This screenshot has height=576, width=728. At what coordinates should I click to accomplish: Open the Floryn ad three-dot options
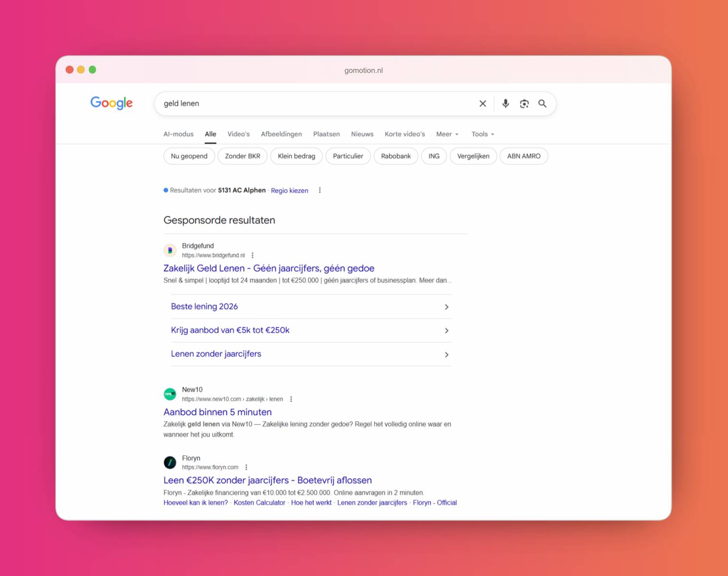pyautogui.click(x=246, y=467)
